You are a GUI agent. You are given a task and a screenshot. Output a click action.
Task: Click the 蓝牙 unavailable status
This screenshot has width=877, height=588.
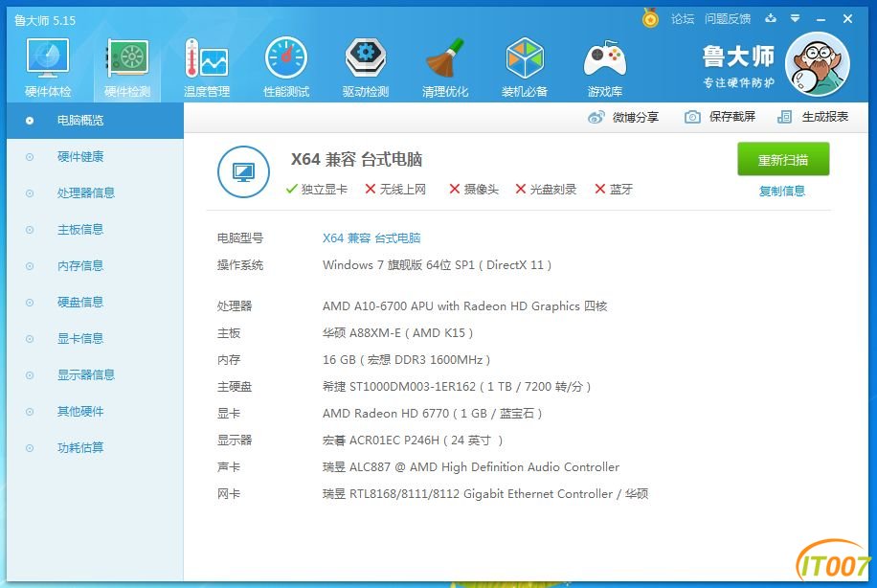(614, 189)
